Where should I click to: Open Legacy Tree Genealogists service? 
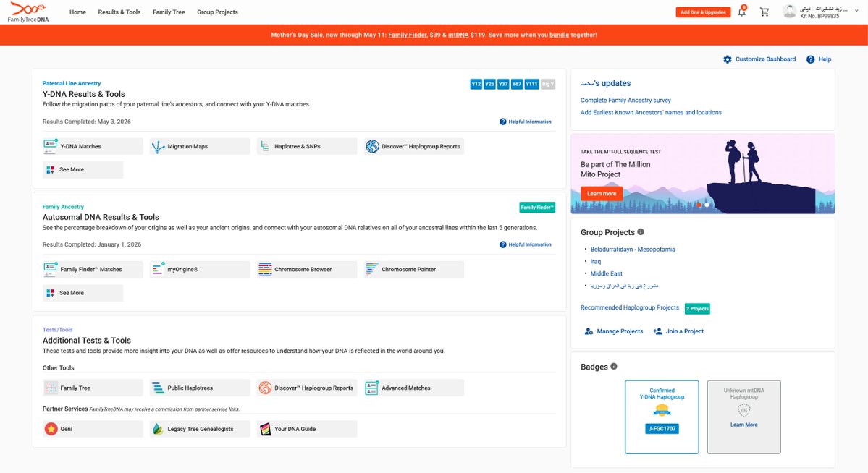tap(200, 429)
